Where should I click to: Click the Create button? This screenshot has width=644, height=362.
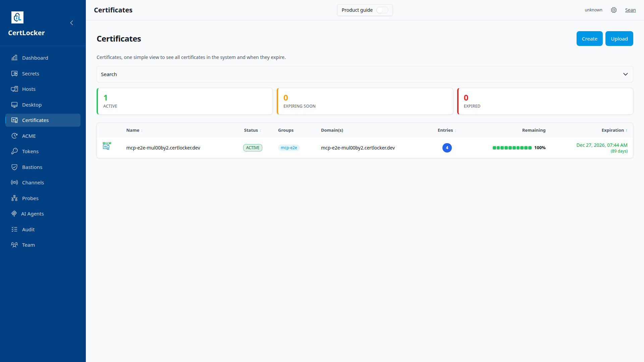[589, 39]
